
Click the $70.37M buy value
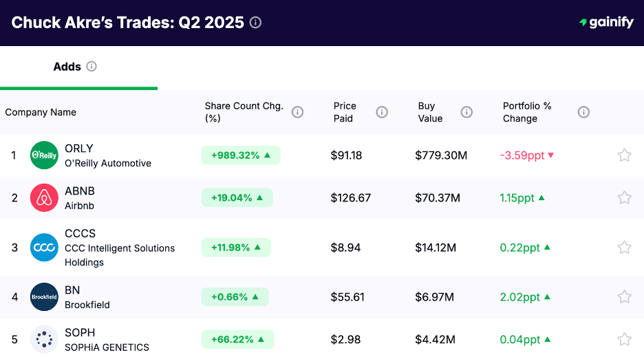coord(438,198)
